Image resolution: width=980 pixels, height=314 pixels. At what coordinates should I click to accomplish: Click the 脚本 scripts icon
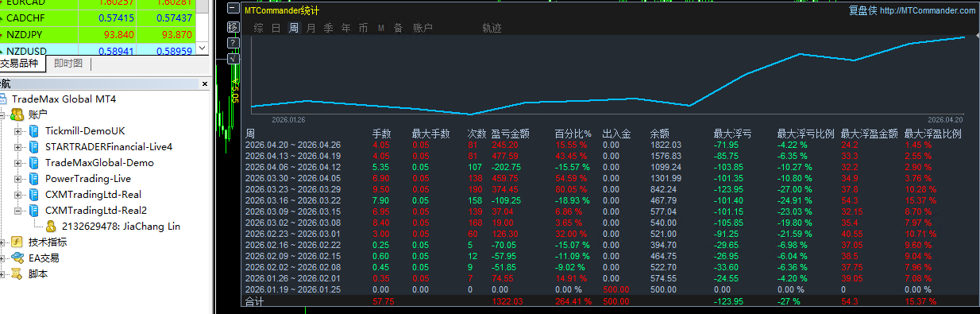pyautogui.click(x=17, y=273)
